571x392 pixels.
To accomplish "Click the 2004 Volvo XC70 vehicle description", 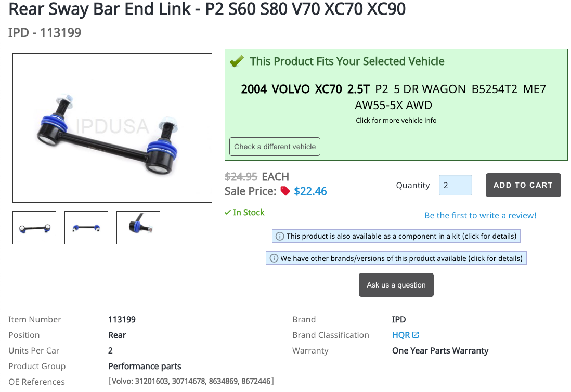I will click(x=394, y=97).
